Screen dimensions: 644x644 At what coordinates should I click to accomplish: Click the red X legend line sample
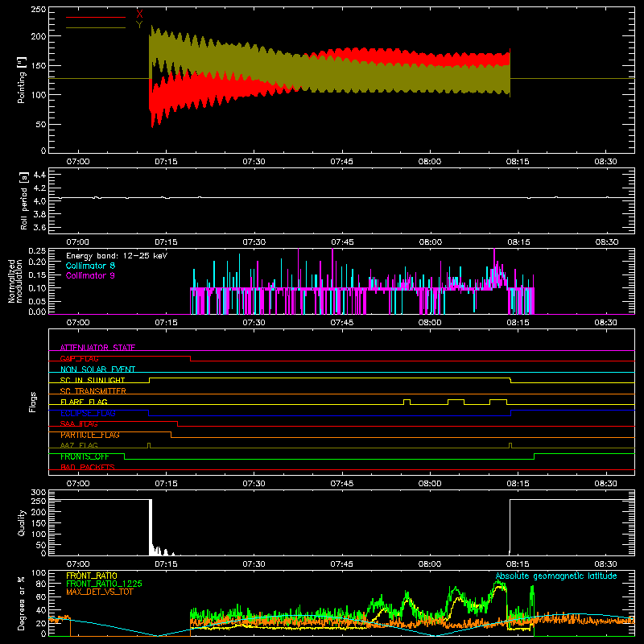[96, 17]
